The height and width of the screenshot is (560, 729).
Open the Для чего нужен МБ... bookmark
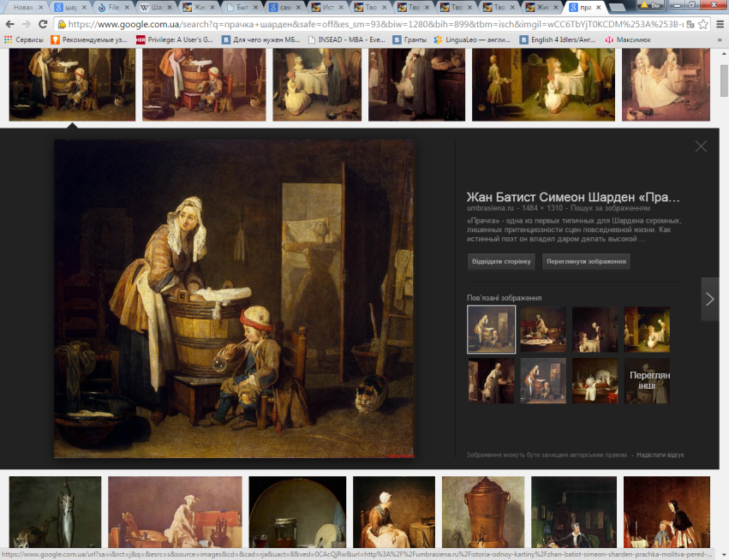coord(260,40)
